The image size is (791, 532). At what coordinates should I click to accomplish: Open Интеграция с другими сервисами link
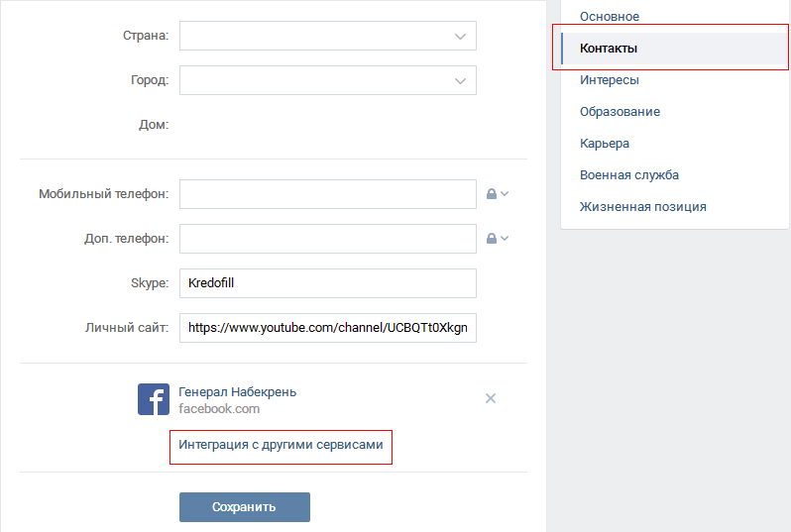pos(281,445)
